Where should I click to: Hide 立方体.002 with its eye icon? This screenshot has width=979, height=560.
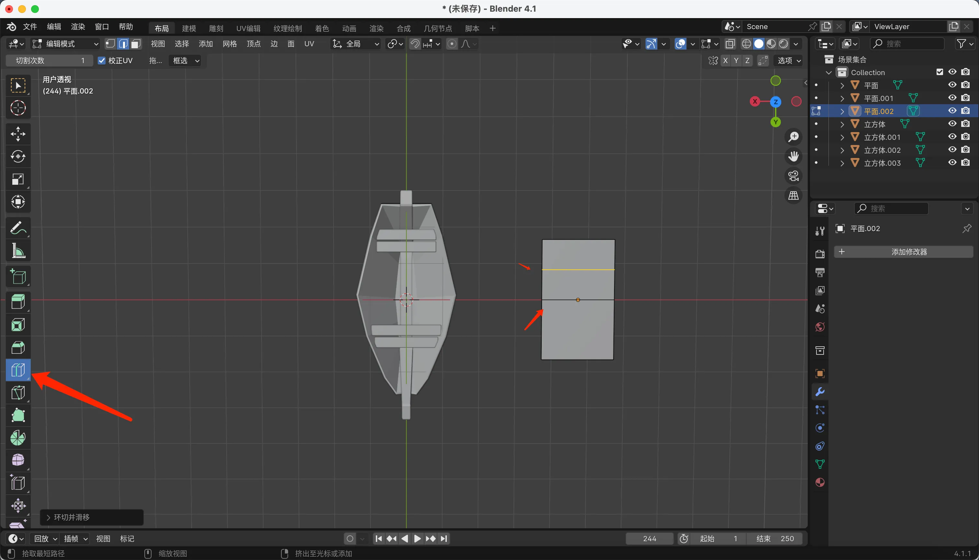pyautogui.click(x=952, y=150)
